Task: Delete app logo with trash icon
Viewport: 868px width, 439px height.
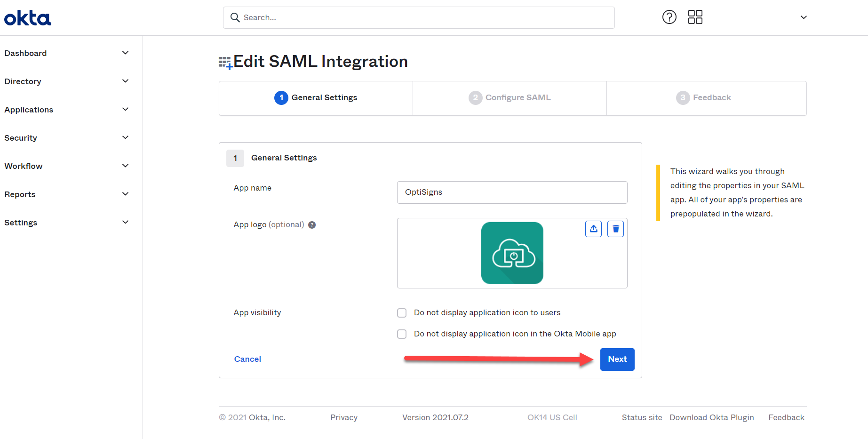Action: tap(615, 229)
